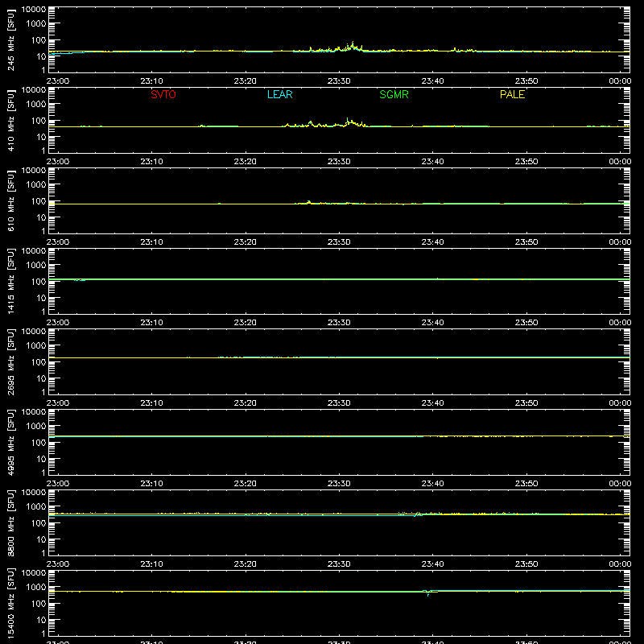Click 23:20 tick label below 610 MHz plot
The image size is (644, 644).
[246, 242]
